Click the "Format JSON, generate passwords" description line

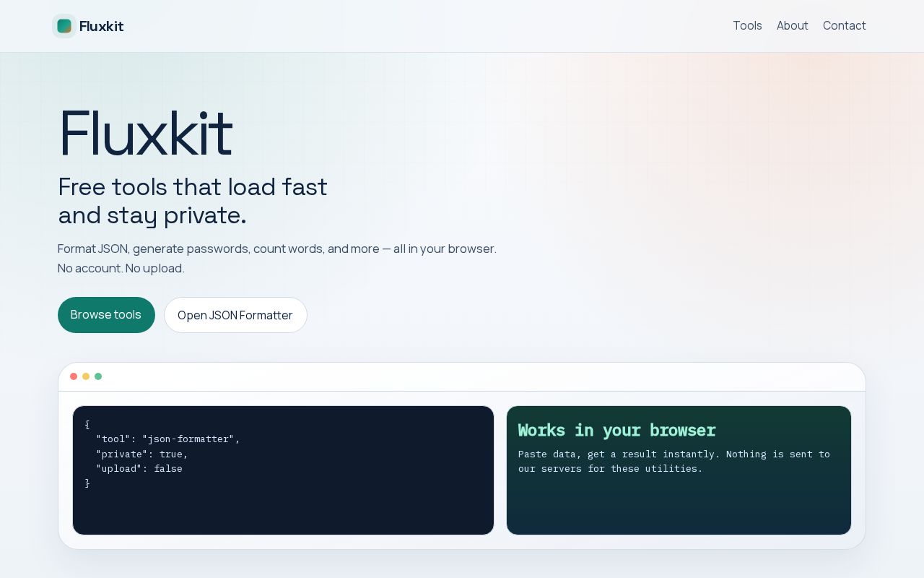(x=277, y=249)
